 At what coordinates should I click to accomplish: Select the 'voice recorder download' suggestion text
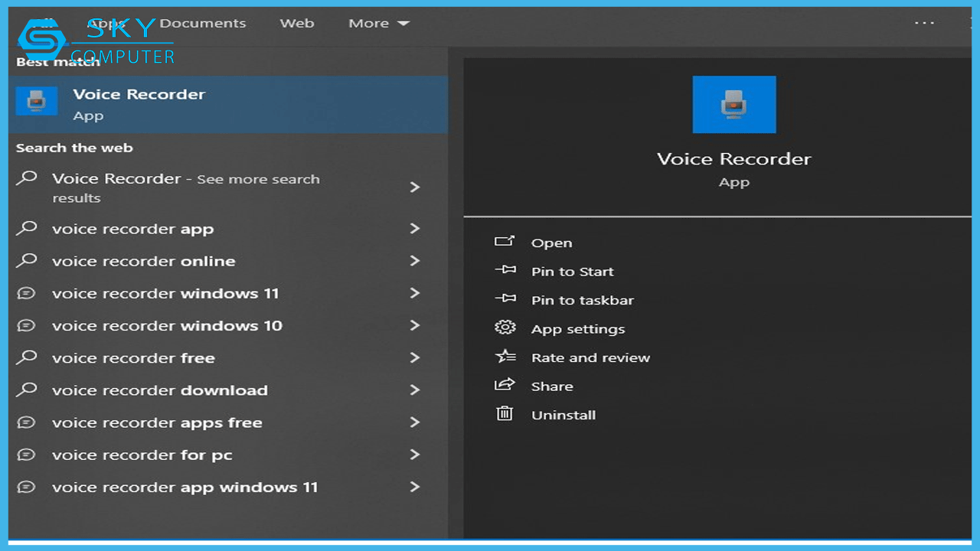pyautogui.click(x=160, y=390)
